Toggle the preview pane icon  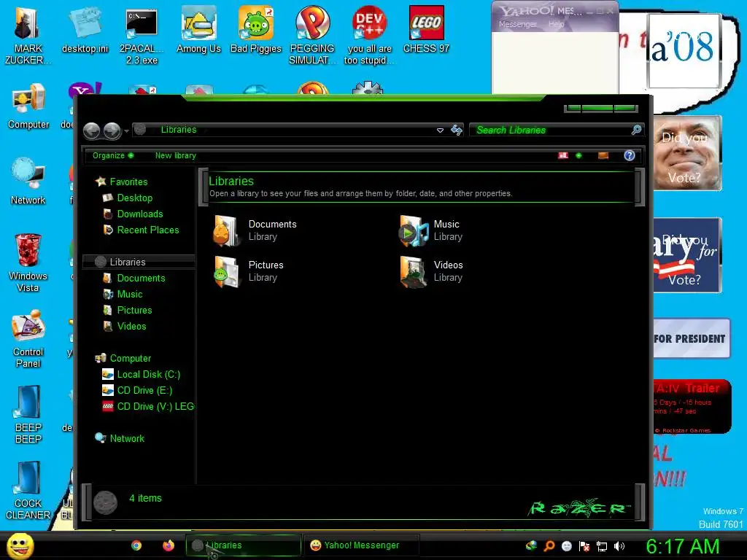(x=603, y=156)
